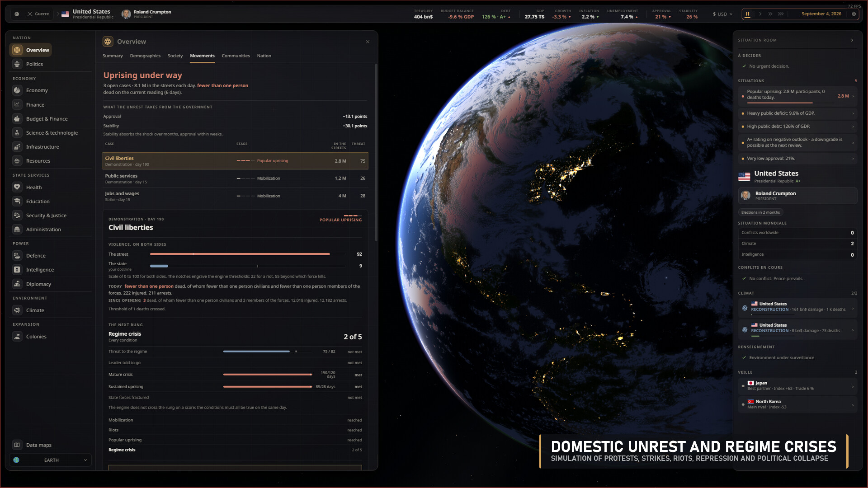Switch to the Summary tab
The image size is (868, 488).
click(113, 56)
